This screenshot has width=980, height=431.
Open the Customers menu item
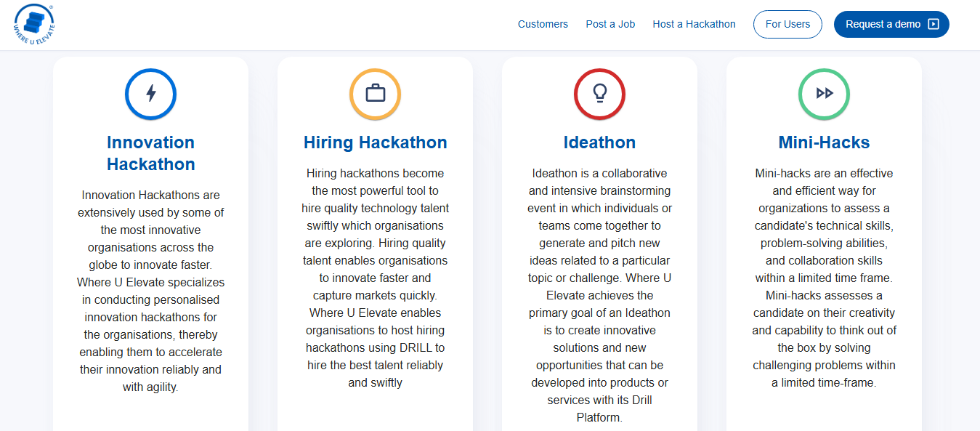[x=543, y=24]
